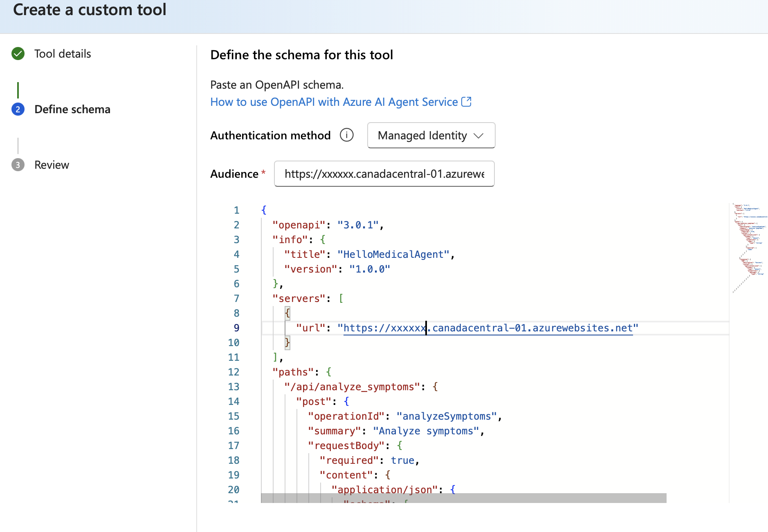The width and height of the screenshot is (768, 532).
Task: Open the Managed Identity authentication dropdown
Action: (x=431, y=135)
